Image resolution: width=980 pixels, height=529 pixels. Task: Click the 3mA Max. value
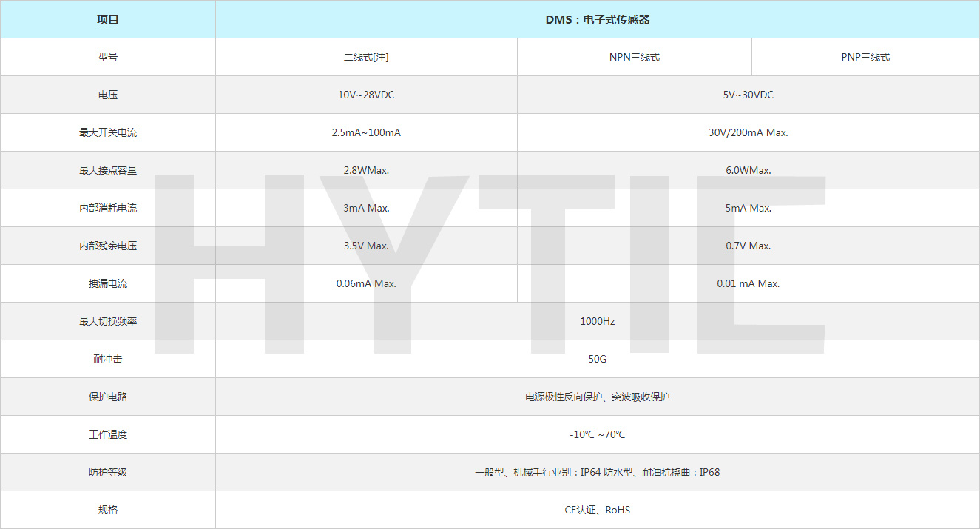366,208
